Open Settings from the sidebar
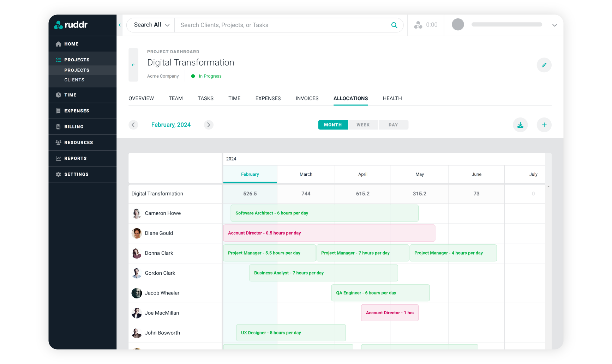Screen dimensions: 612x364 (76, 174)
